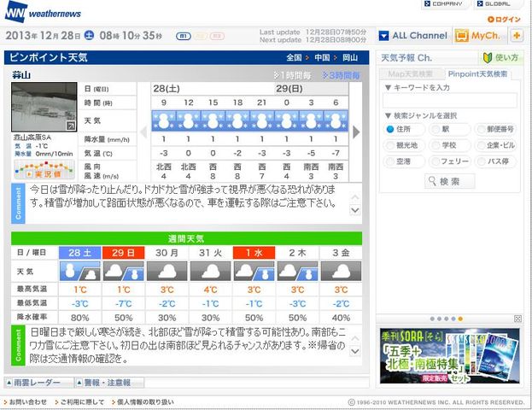The width and height of the screenshot is (532, 410).
Task: Click the weather icon for 1 水
Action: pos(254,271)
